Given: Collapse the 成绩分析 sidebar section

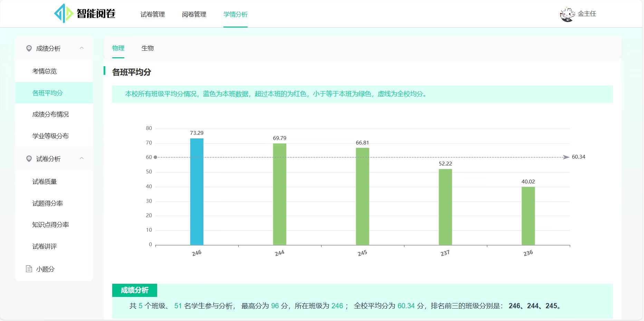Looking at the screenshot, I should (82, 48).
